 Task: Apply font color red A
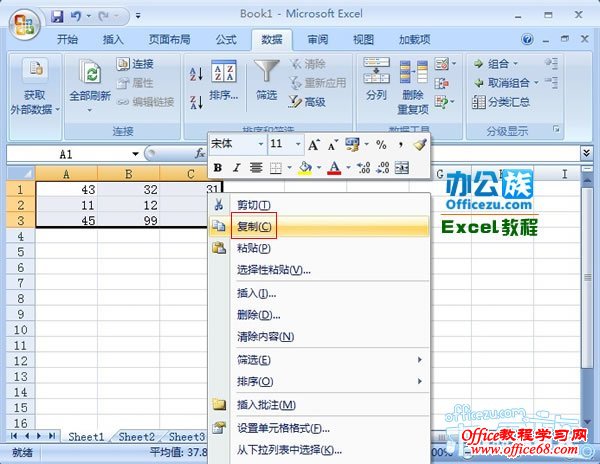click(334, 168)
